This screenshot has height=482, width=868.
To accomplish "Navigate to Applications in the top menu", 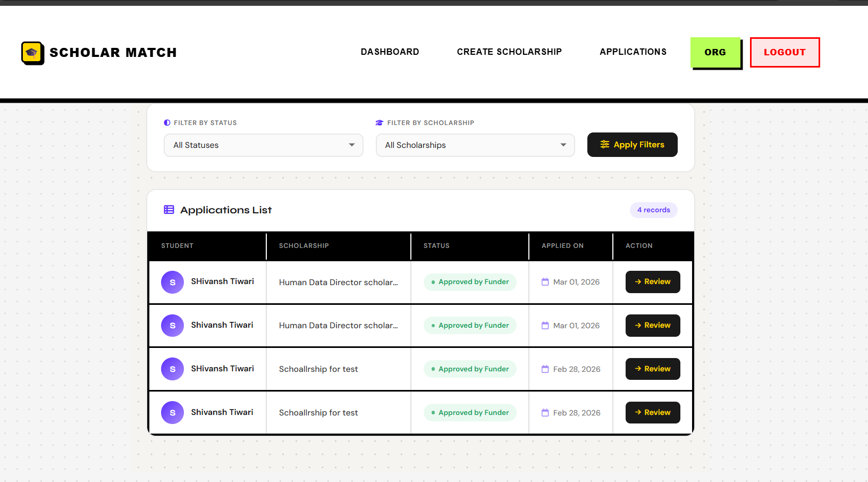I will tap(633, 52).
